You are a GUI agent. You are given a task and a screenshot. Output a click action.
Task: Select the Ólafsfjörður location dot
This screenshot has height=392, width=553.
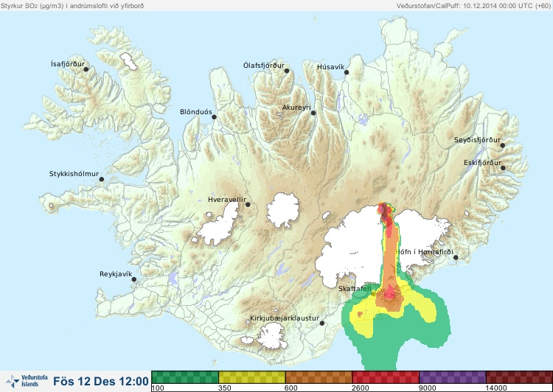[287, 71]
